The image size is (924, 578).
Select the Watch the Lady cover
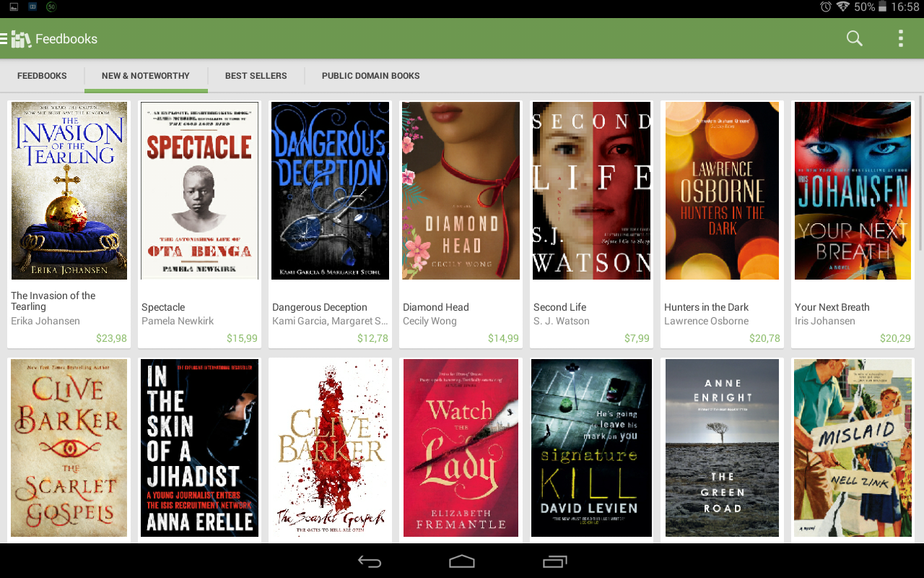pyautogui.click(x=461, y=448)
